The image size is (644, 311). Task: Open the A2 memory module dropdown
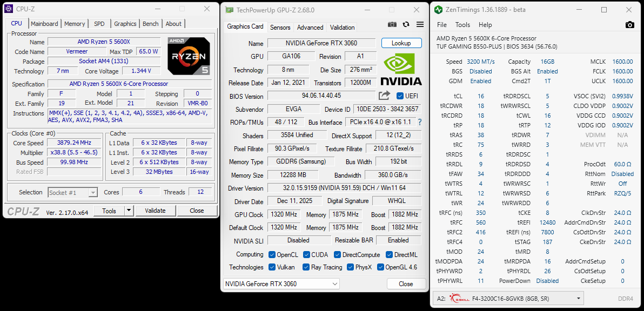point(508,298)
